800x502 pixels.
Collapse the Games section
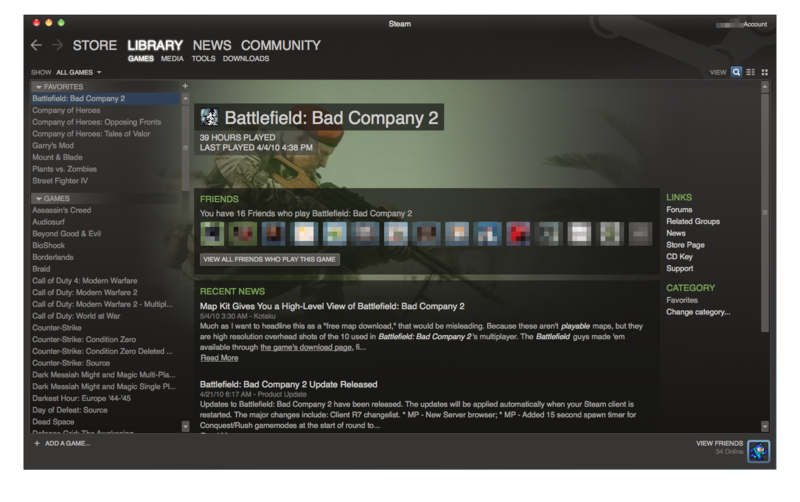pos(39,198)
